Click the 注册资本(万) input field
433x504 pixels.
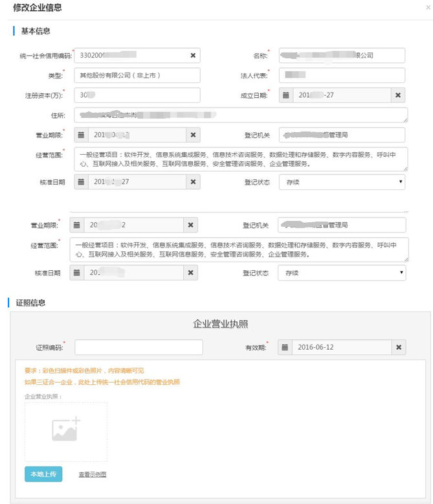pos(137,95)
